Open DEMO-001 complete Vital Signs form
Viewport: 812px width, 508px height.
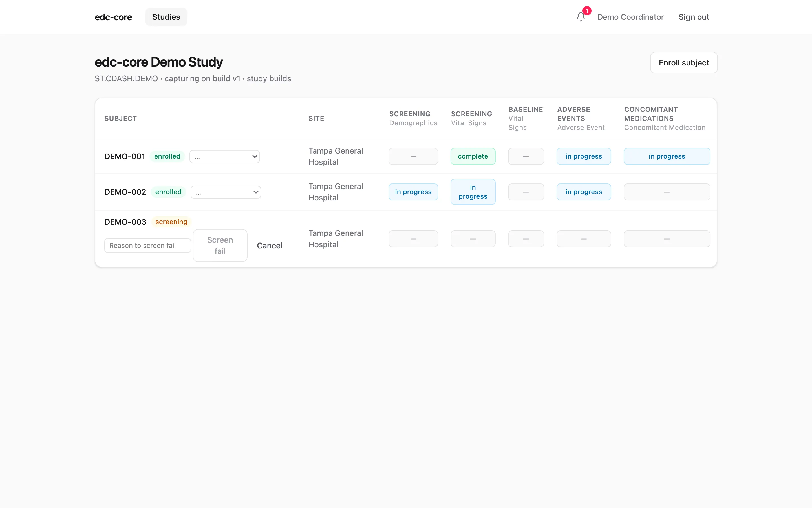tap(473, 157)
